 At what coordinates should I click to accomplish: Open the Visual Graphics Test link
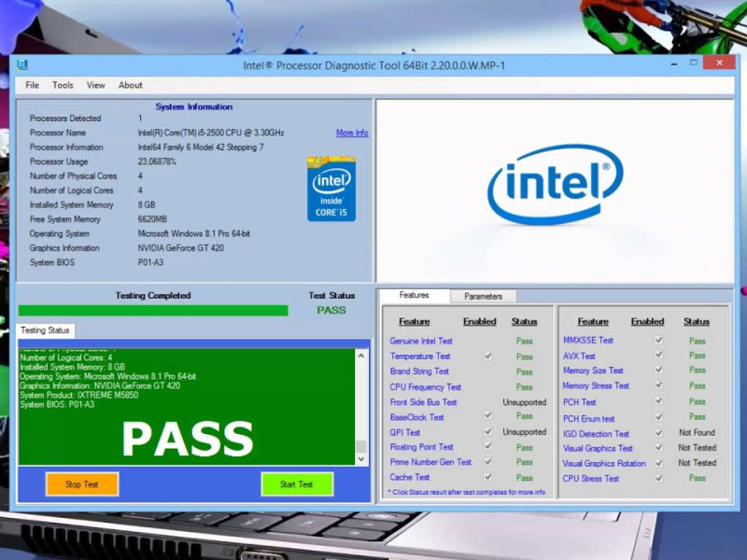(x=598, y=448)
